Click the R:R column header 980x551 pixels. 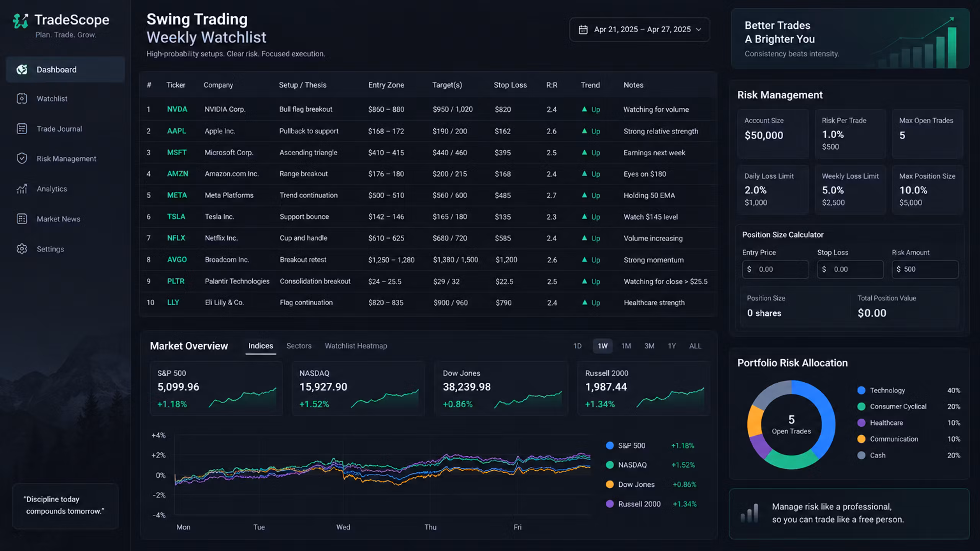[x=552, y=85]
